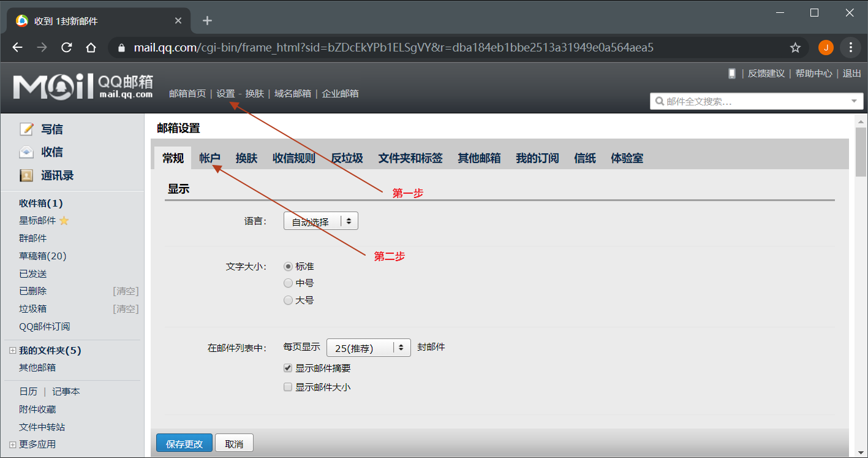The height and width of the screenshot is (458, 868).
Task: Open the 换肤 settings tab
Action: pos(246,158)
